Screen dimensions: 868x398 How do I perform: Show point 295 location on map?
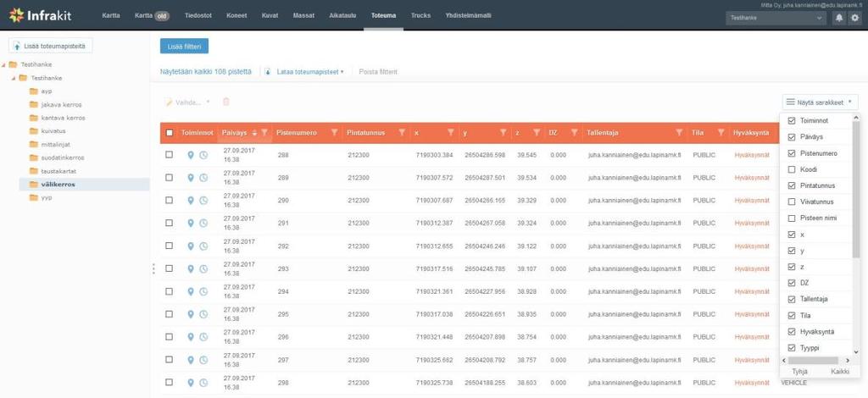(191, 314)
